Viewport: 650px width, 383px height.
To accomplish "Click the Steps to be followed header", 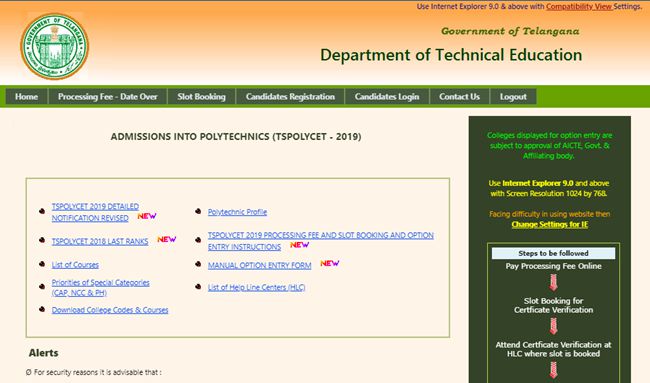I will tap(553, 253).
